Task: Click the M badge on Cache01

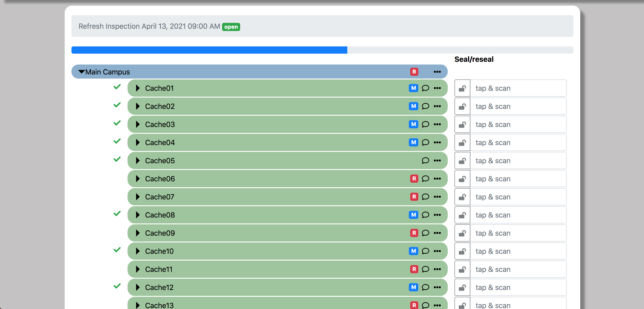Action: pyautogui.click(x=414, y=88)
